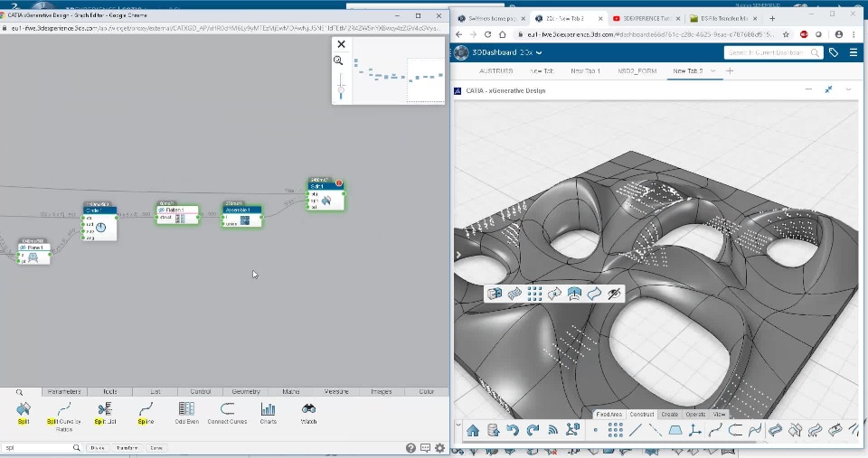The height and width of the screenshot is (458, 868).
Task: Click the operator search field containing 'spl'
Action: click(x=42, y=448)
